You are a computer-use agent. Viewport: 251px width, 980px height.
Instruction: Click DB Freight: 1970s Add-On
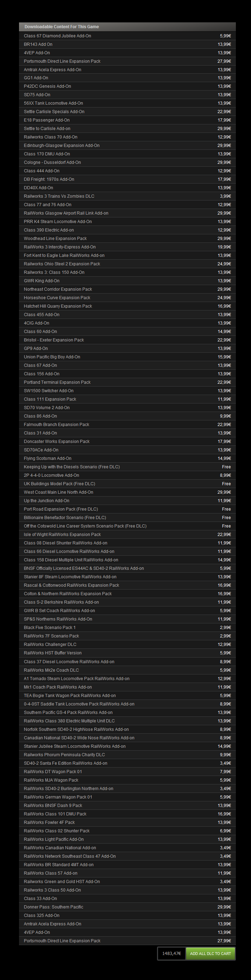[x=127, y=179]
